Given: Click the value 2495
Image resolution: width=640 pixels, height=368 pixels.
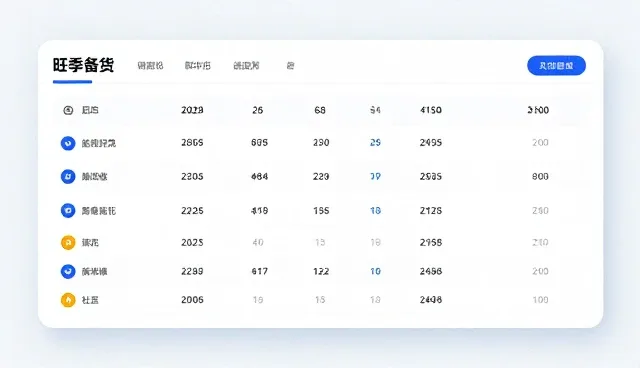Looking at the screenshot, I should (431, 143).
